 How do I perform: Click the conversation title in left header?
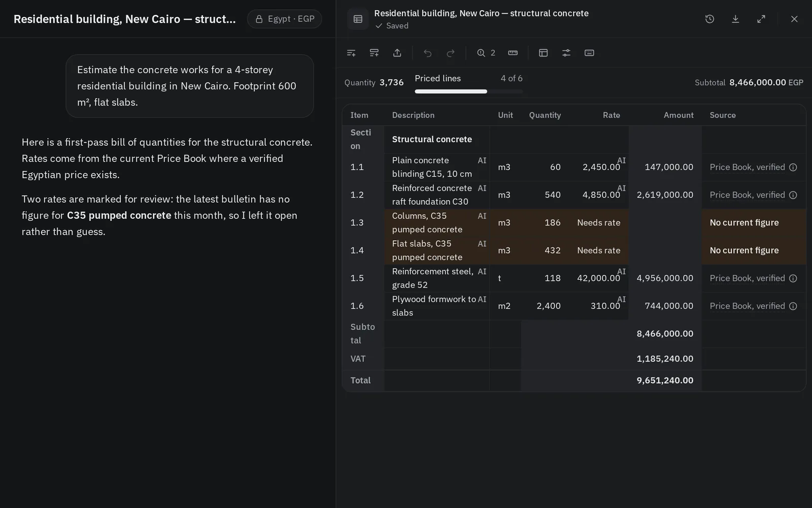pyautogui.click(x=124, y=19)
